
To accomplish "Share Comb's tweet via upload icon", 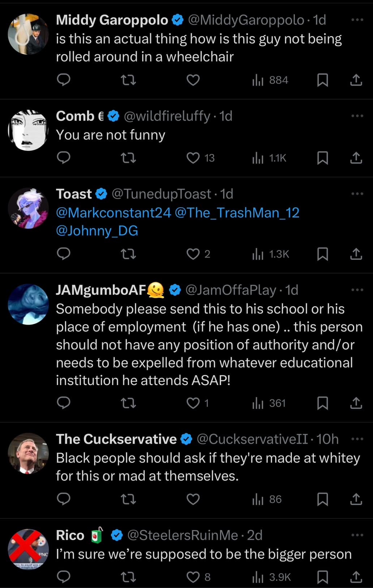I will coord(356,158).
